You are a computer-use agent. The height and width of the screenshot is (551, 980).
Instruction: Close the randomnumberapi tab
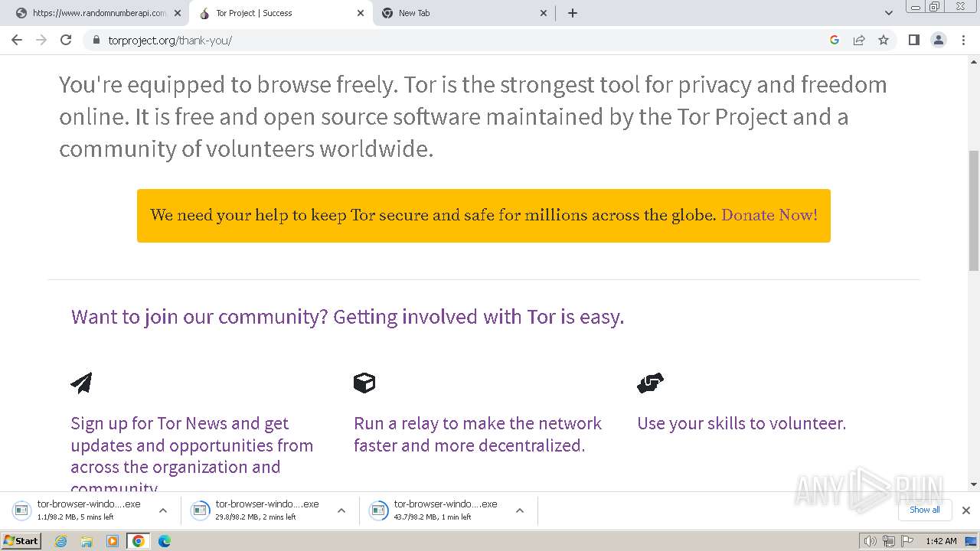178,13
